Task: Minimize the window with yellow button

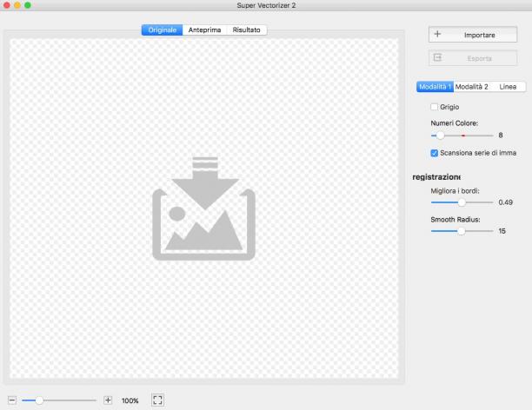Action: (17, 5)
